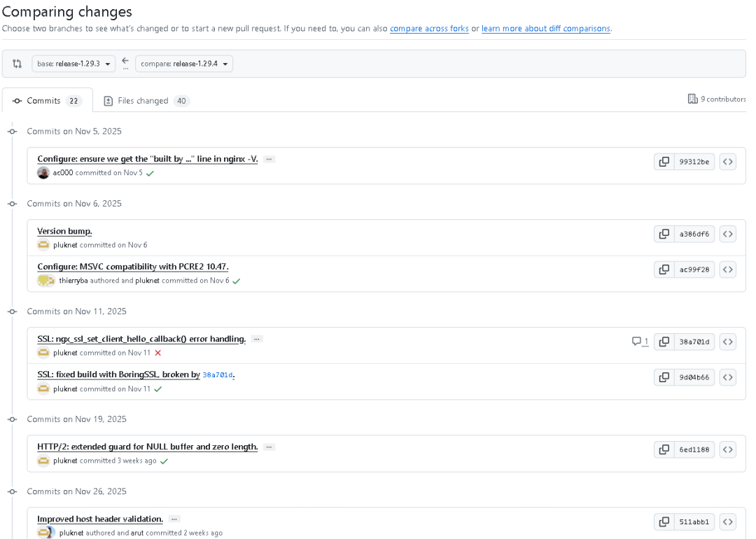Screen dimensions: 756x539
Task: Switch to the Files changed tab
Action: (x=146, y=101)
